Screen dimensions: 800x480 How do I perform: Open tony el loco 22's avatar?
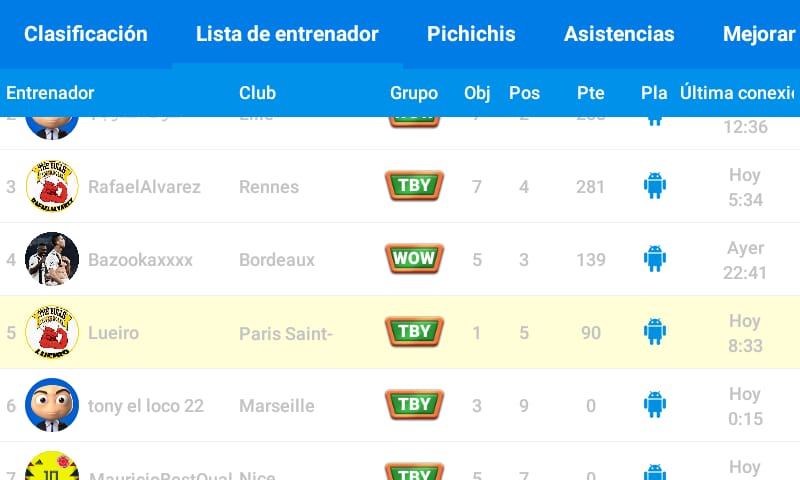point(52,405)
